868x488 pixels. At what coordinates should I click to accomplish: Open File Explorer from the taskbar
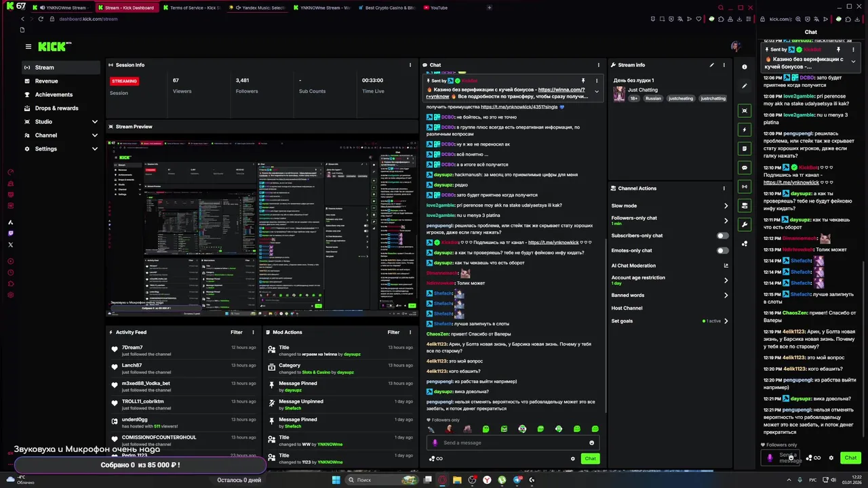point(458,480)
